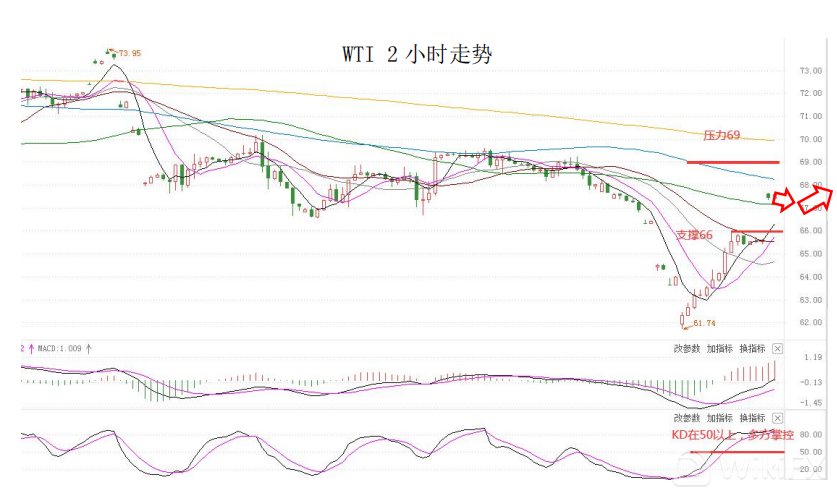Click the 65.00 price axis label
The image size is (837, 502).
[x=811, y=254]
